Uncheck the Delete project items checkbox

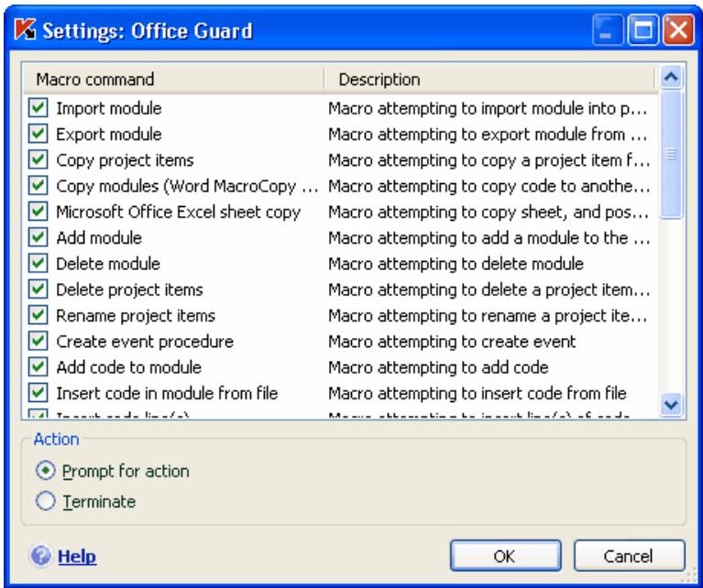pos(38,289)
